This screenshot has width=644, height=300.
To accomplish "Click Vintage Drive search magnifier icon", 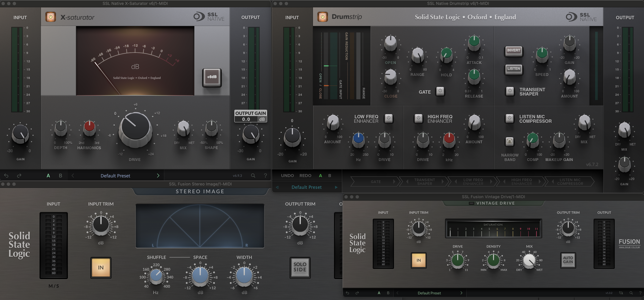I will click(x=631, y=293).
